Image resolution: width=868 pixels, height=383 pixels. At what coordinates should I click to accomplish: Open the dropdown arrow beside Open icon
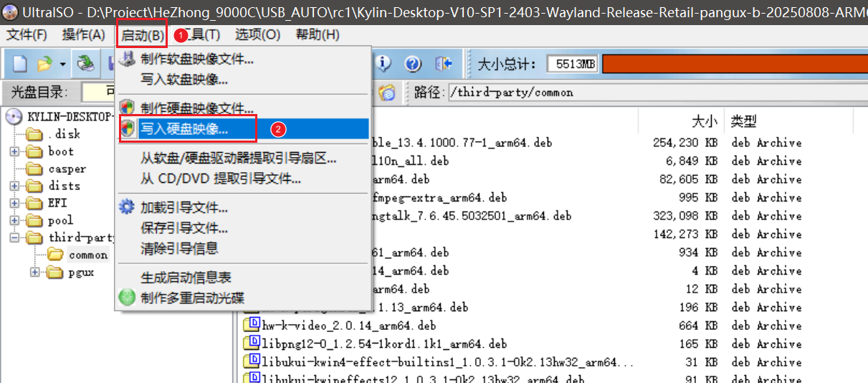click(x=62, y=65)
